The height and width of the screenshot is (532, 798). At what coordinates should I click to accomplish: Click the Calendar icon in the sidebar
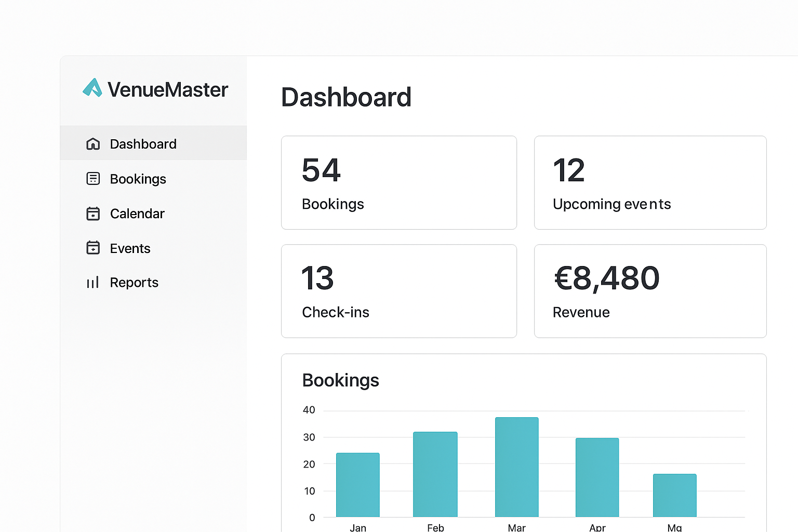93,214
